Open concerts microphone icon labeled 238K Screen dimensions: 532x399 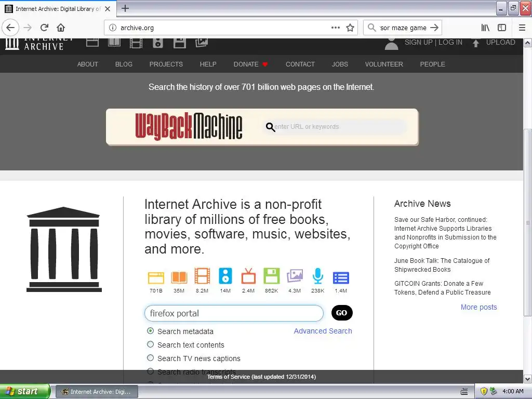coord(318,276)
